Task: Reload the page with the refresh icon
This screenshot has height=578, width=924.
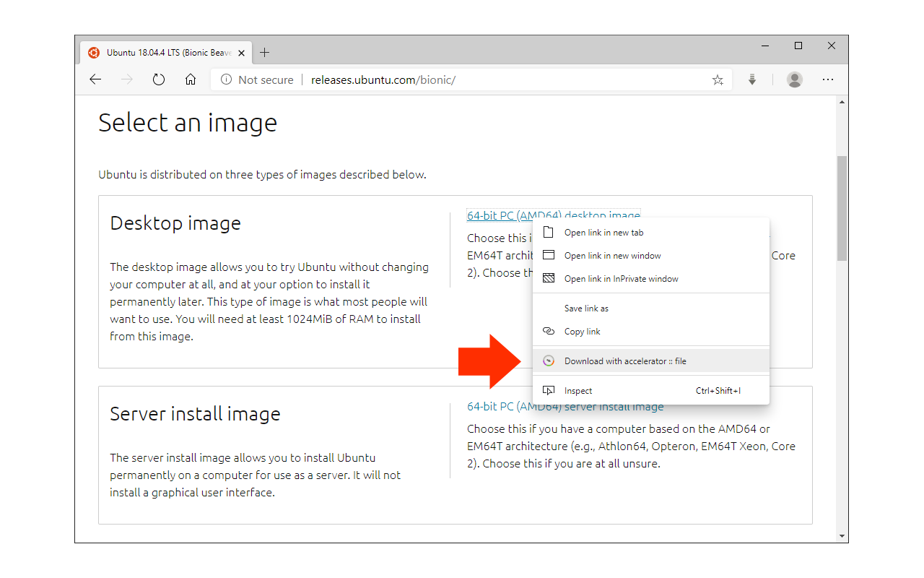Action: click(159, 79)
